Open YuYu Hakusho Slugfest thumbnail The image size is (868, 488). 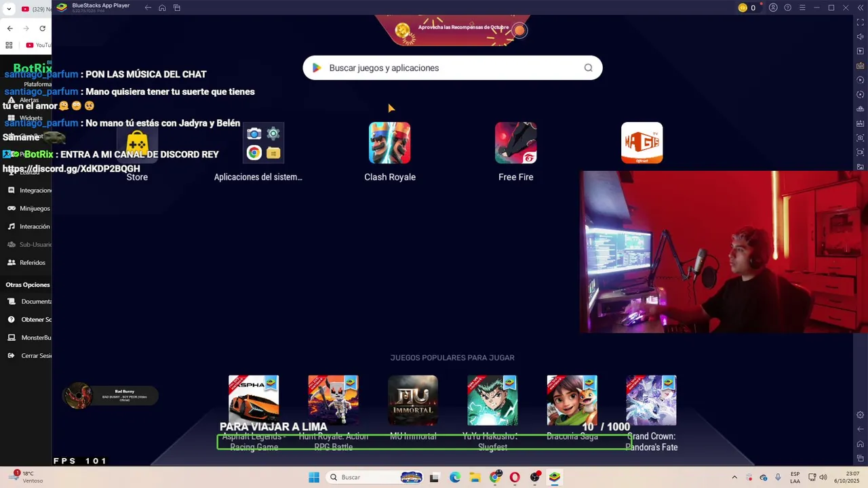(492, 401)
